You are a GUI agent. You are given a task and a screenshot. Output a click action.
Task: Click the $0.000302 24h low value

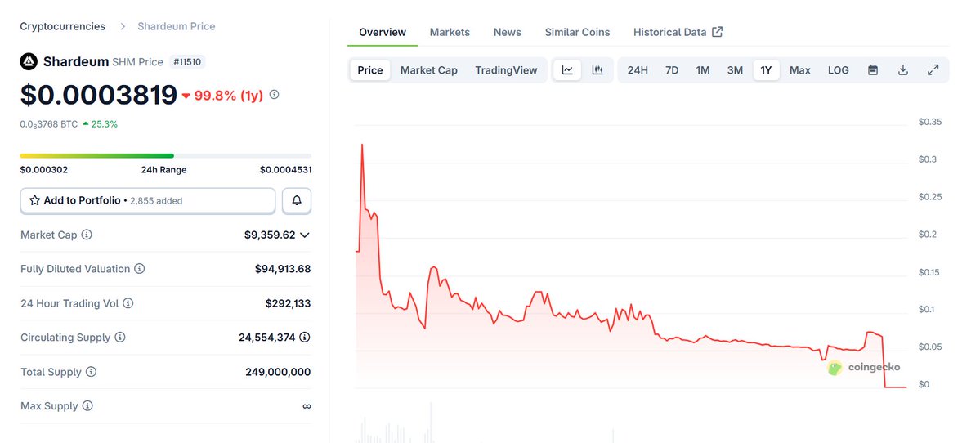tap(44, 170)
